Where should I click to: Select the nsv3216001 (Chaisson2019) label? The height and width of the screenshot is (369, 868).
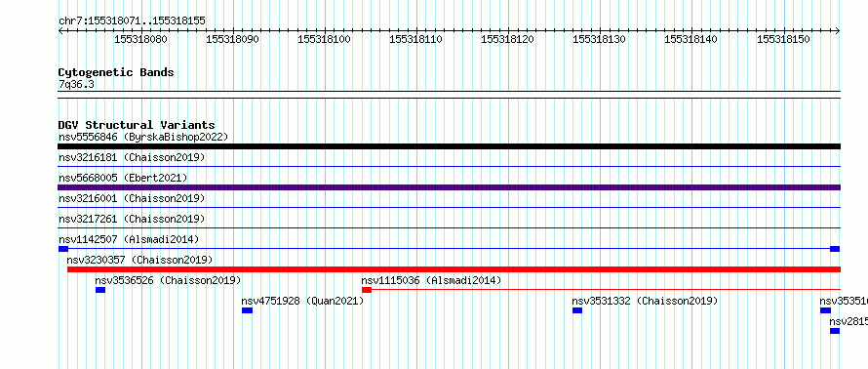click(x=132, y=198)
